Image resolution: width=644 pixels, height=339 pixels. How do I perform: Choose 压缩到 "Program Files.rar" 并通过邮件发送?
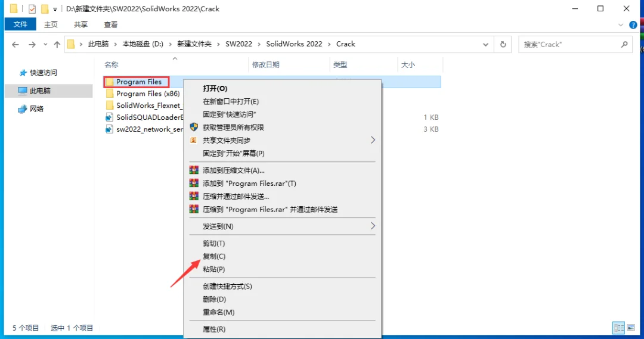coord(282,209)
